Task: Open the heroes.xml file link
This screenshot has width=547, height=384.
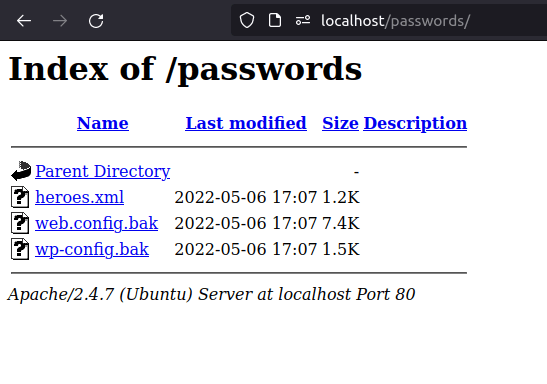Action: pos(80,197)
